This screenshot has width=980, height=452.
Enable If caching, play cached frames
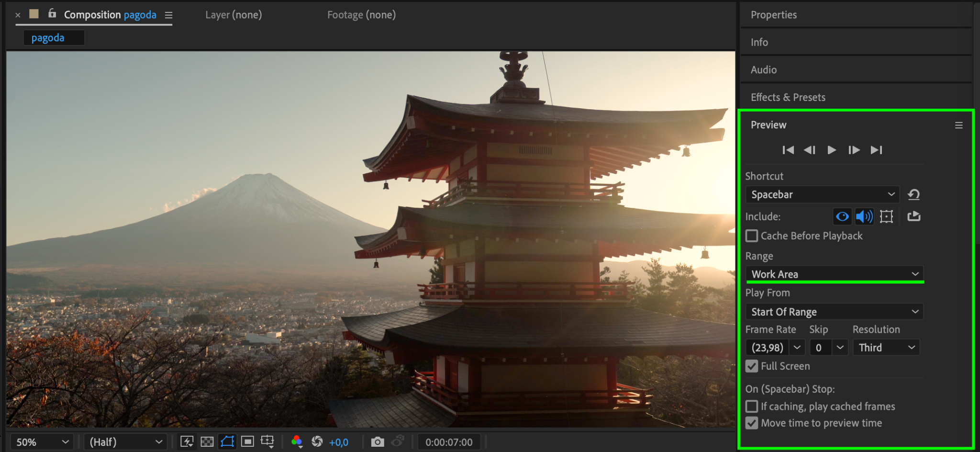752,407
